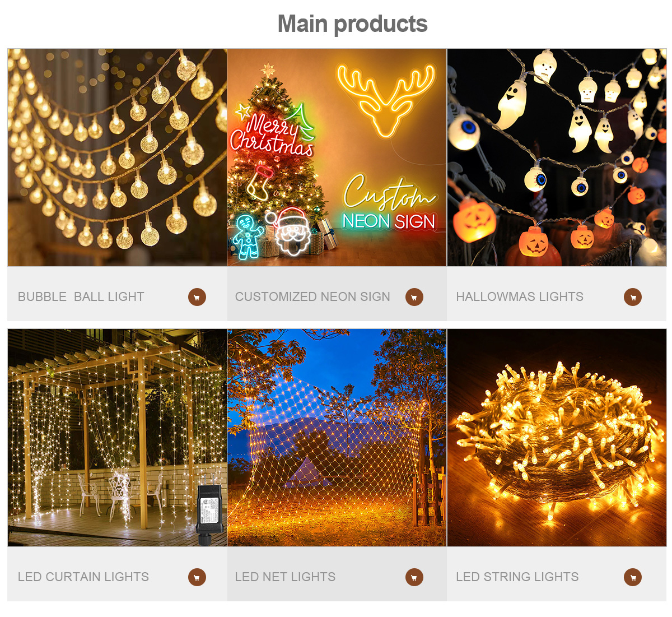Click cart icon for LED Net Lights

[x=414, y=577]
